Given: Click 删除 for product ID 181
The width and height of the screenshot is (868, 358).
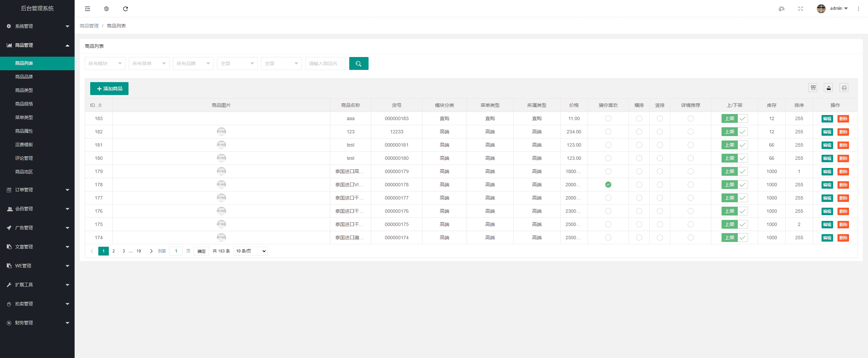Looking at the screenshot, I should point(843,145).
